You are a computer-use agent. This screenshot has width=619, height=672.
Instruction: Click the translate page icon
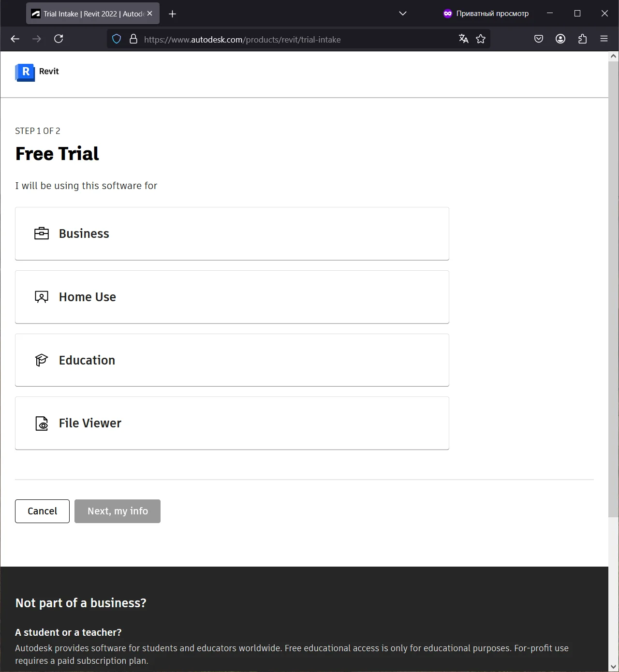coord(463,39)
